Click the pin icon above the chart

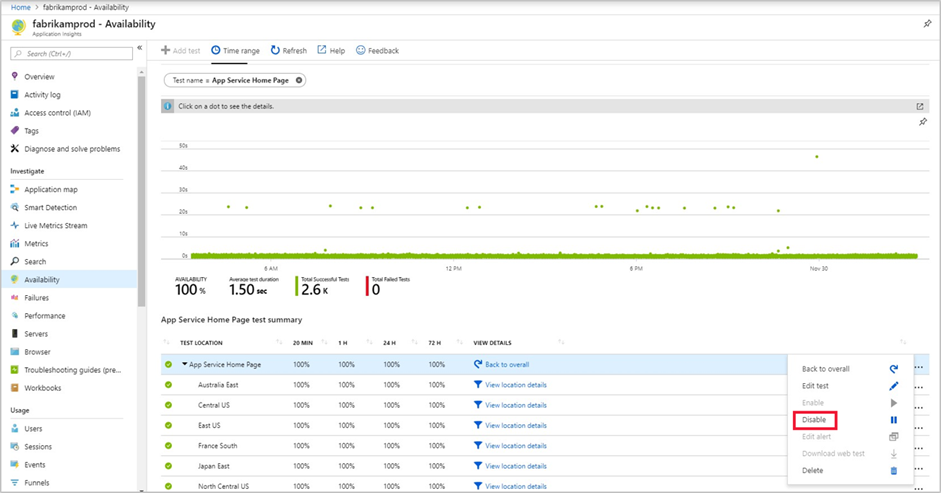click(x=922, y=122)
